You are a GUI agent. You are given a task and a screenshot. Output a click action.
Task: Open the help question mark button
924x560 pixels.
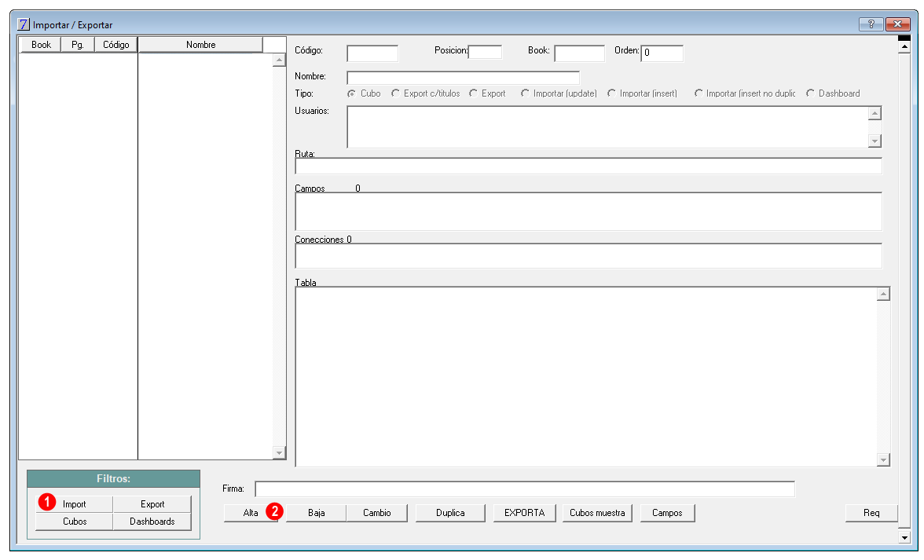pos(871,24)
